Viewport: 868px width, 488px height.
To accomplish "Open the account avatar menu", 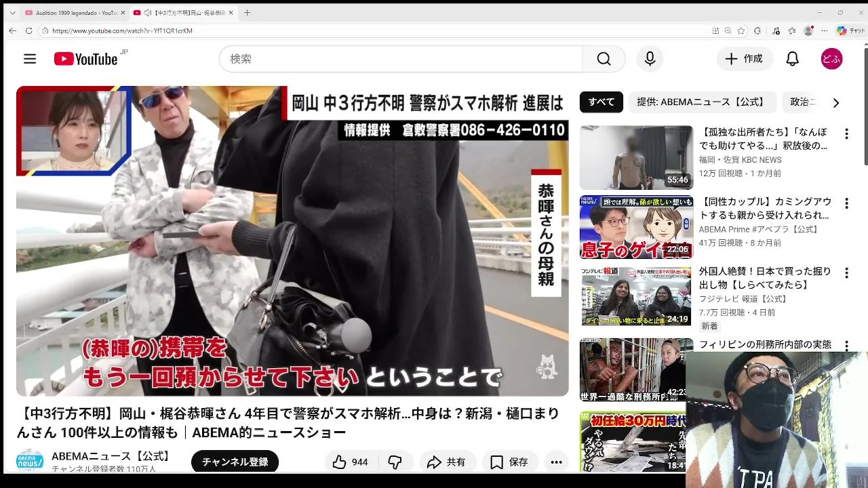I will point(831,59).
